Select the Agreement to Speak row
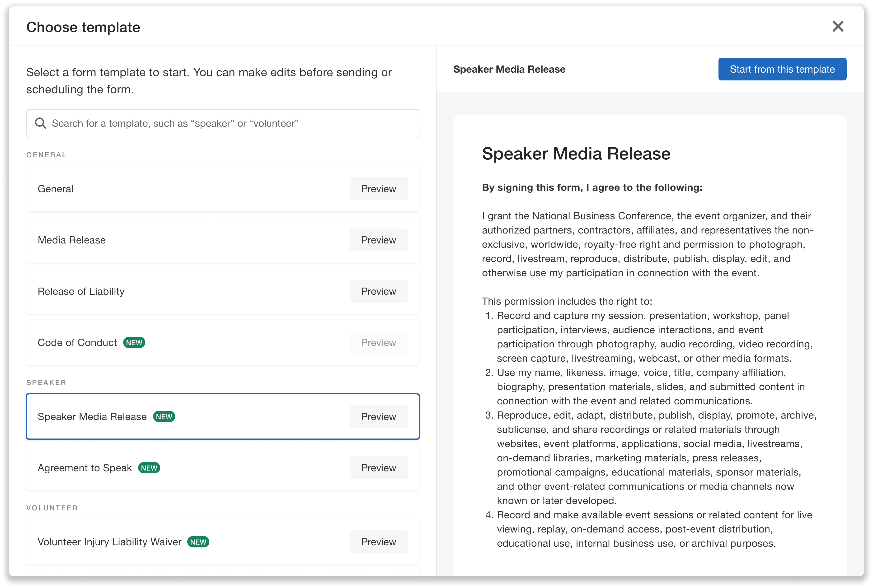The width and height of the screenshot is (873, 588). click(x=223, y=468)
